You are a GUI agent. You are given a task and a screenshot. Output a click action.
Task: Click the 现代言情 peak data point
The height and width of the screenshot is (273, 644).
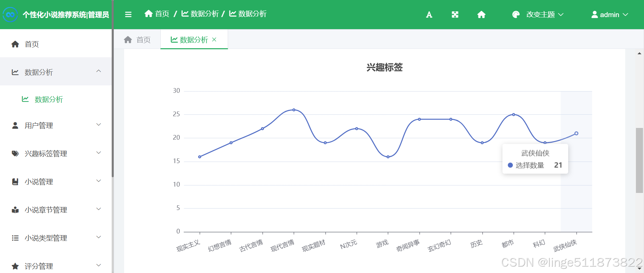pos(294,110)
